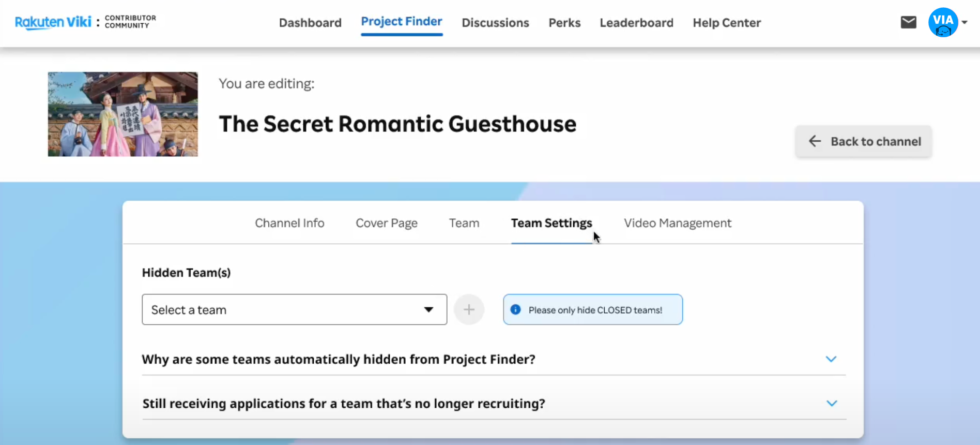Screen dimensions: 980x445
Task: Click Contributor Community text in header
Action: pos(130,22)
